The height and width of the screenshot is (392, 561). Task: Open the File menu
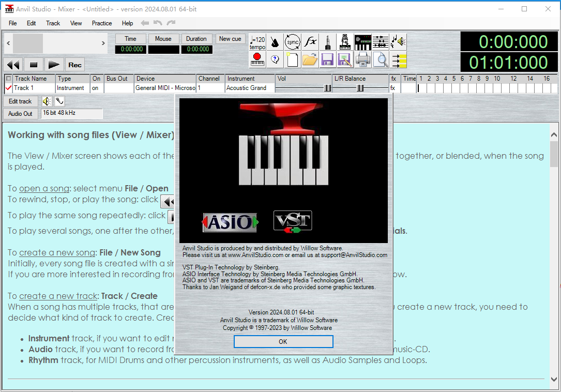[x=12, y=23]
